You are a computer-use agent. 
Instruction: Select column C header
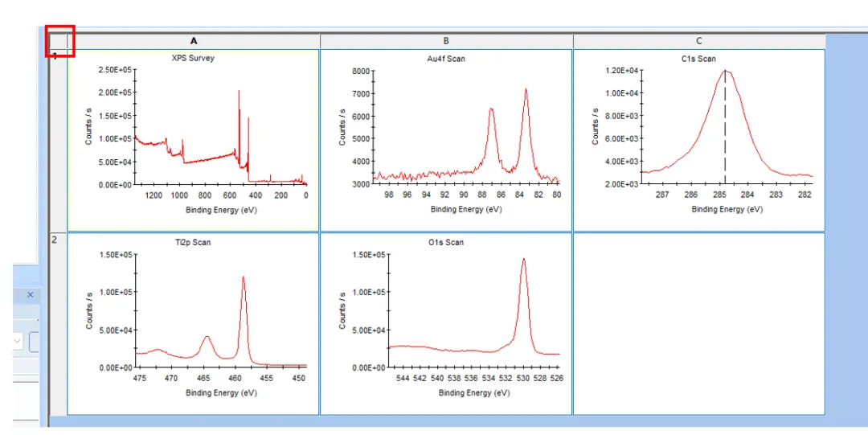(698, 41)
